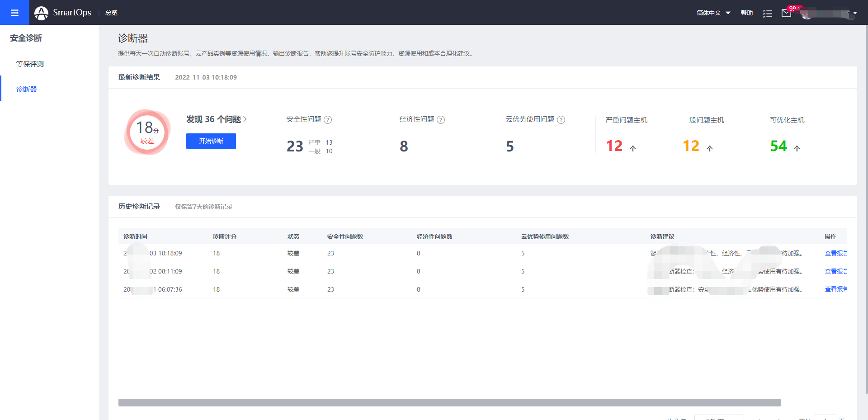Click 较差 status in 06:07:36 row
Image resolution: width=868 pixels, height=420 pixels.
pos(293,289)
